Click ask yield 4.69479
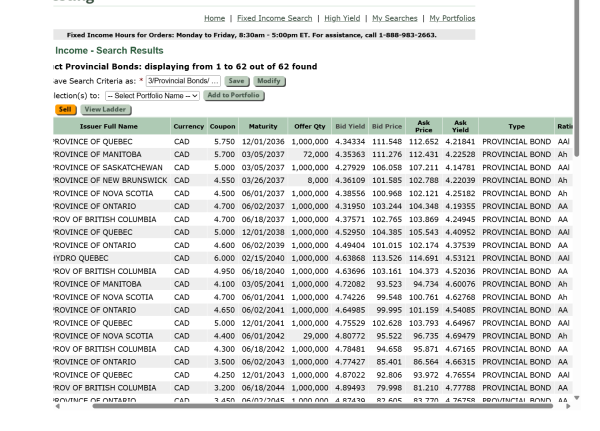Screen dimensions: 600x431 pos(460,336)
